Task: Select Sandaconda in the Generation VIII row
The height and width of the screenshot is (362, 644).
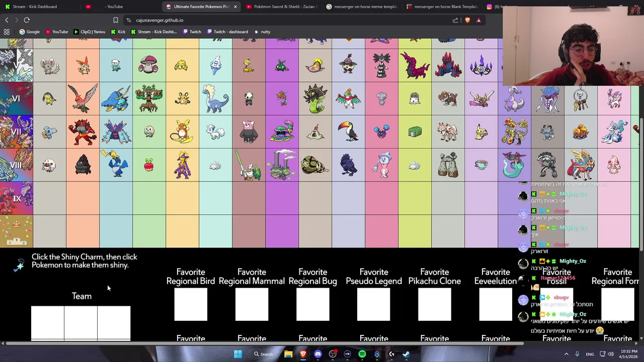Action: tap(315, 165)
